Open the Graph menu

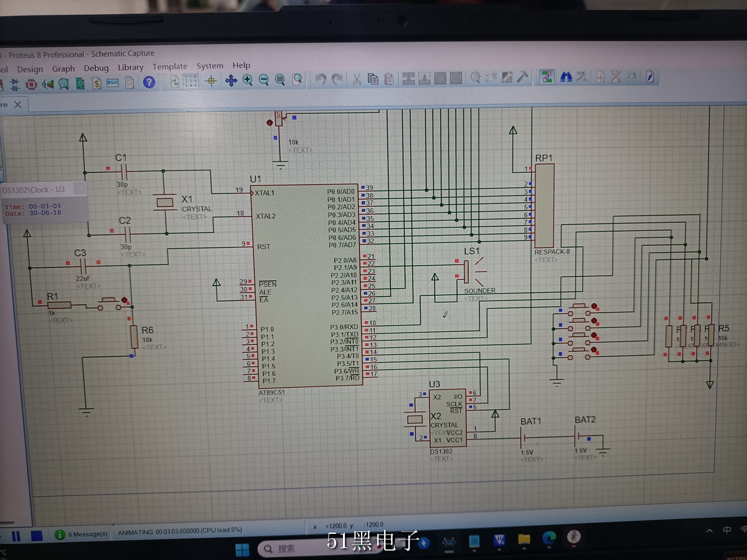click(x=63, y=68)
